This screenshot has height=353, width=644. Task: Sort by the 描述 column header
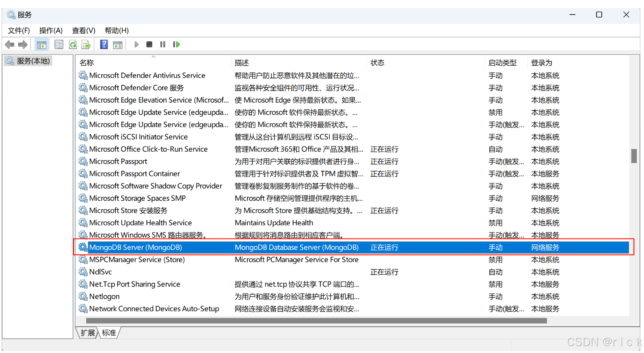[299, 62]
